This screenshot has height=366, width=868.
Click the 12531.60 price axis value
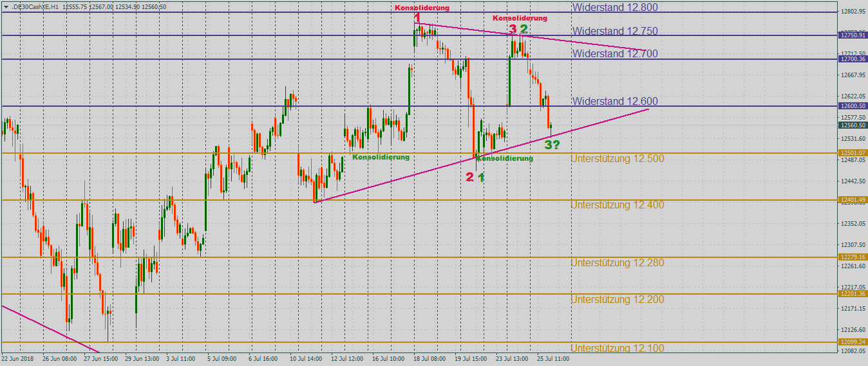853,138
